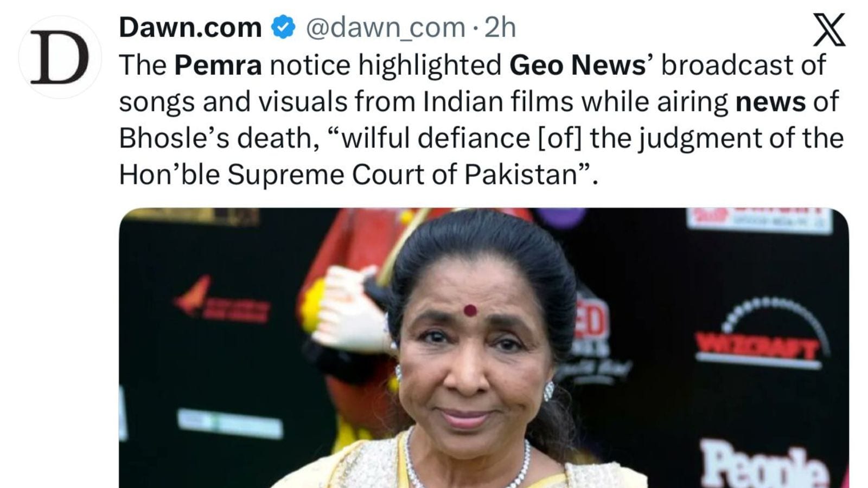The image size is (868, 488).
Task: Select the bold Geo News text
Action: pos(578,65)
